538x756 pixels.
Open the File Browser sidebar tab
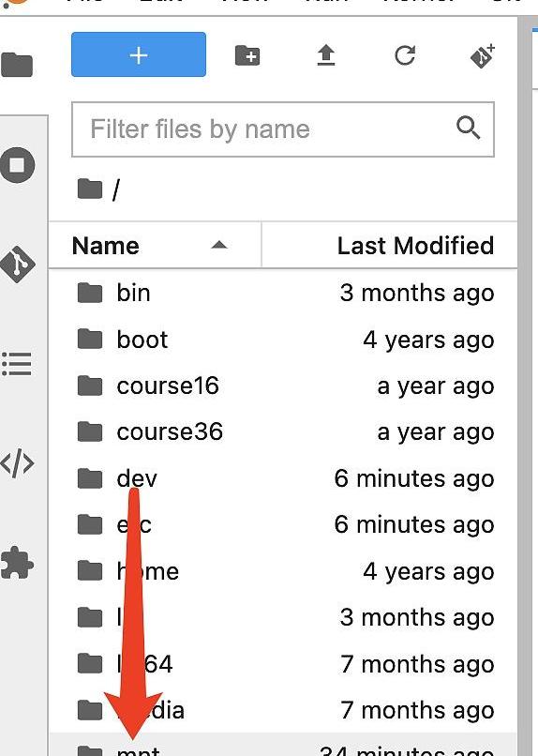[17, 65]
